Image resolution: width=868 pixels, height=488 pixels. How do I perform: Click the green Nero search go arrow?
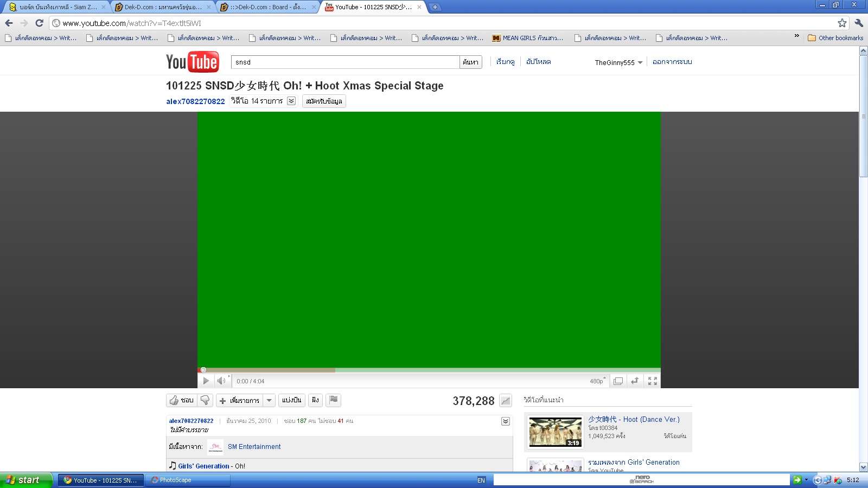797,480
